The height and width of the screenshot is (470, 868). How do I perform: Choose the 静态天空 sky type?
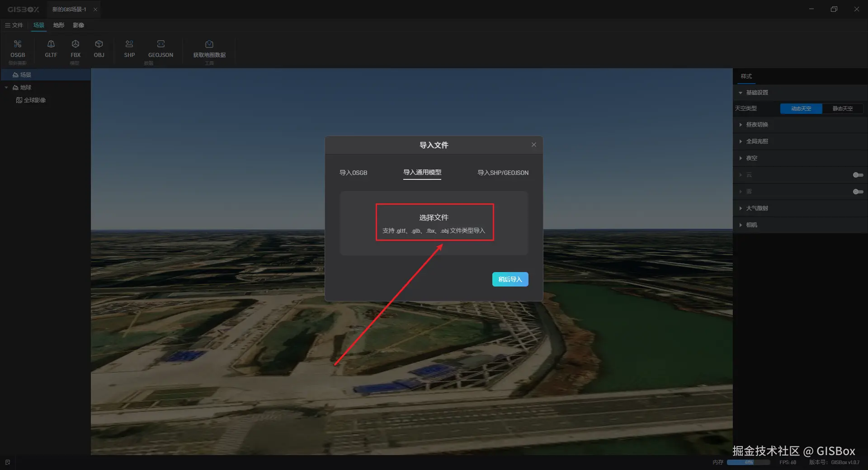tap(843, 108)
